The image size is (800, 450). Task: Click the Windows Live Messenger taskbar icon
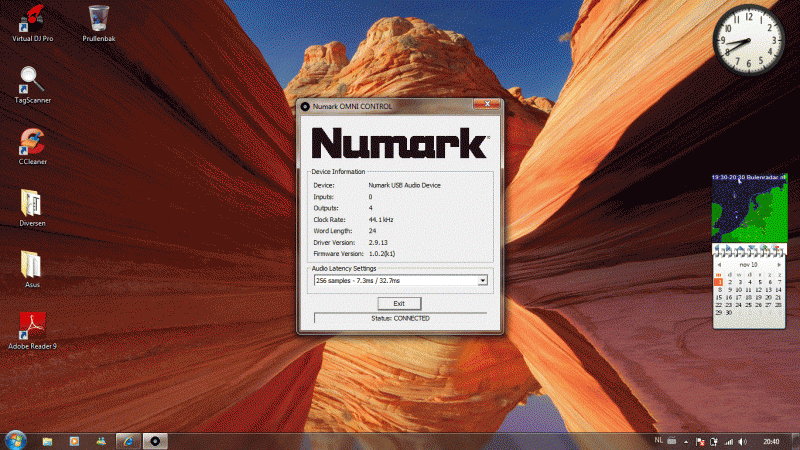pyautogui.click(x=102, y=441)
